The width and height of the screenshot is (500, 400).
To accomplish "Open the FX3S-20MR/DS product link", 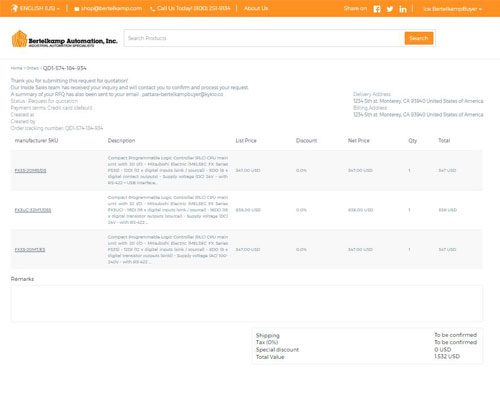I will coord(30,170).
